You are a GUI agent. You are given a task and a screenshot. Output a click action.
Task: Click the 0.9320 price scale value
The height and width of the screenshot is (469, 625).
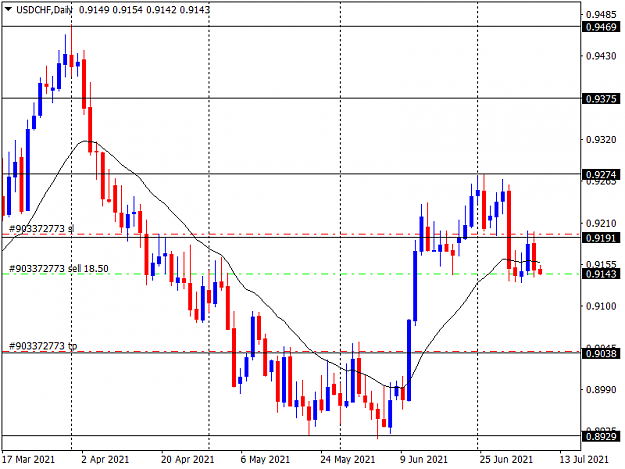coord(601,140)
